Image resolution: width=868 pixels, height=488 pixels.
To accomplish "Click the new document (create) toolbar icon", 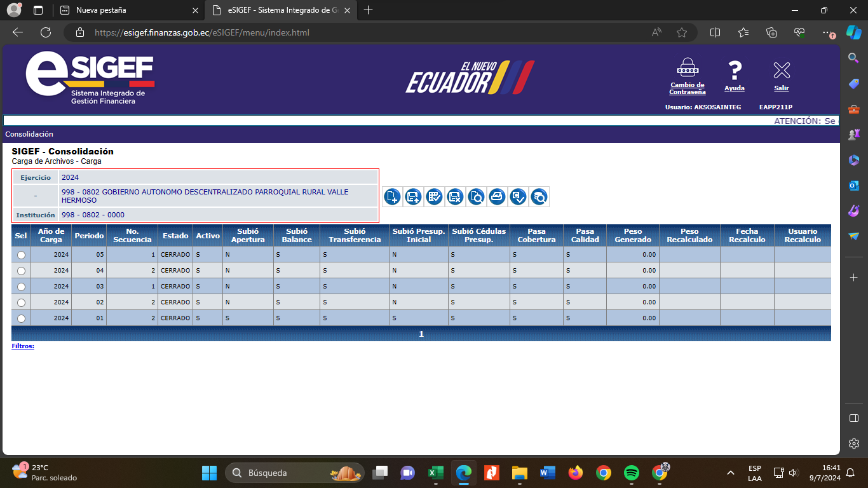I will coord(392,197).
